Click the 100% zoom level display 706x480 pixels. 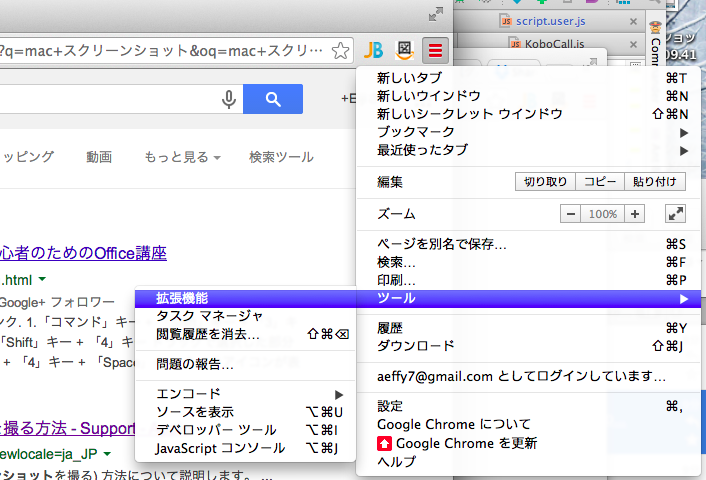click(x=602, y=214)
